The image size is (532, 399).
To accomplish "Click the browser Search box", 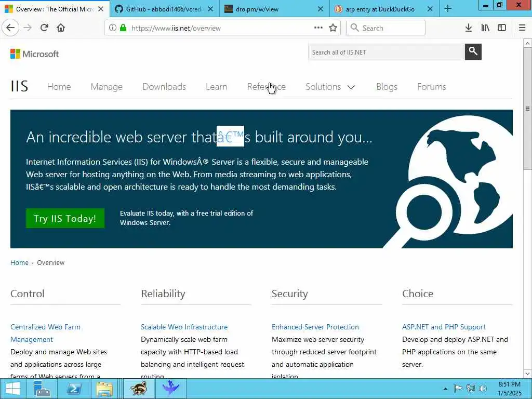I will pyautogui.click(x=385, y=28).
